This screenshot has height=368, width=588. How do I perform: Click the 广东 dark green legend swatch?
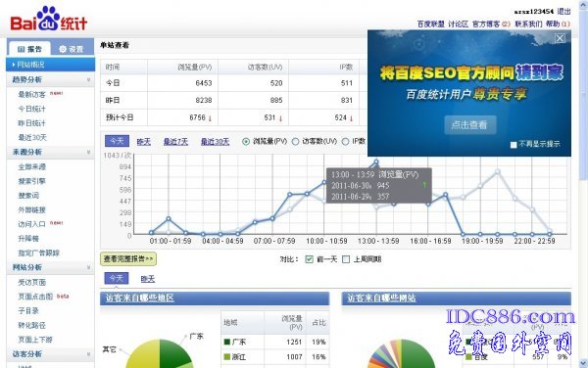point(226,342)
